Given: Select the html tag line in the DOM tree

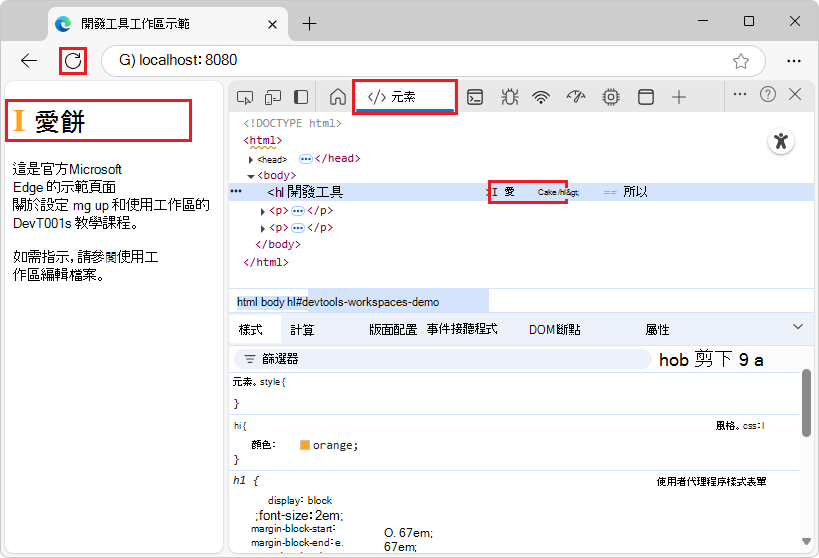Looking at the screenshot, I should pyautogui.click(x=263, y=141).
